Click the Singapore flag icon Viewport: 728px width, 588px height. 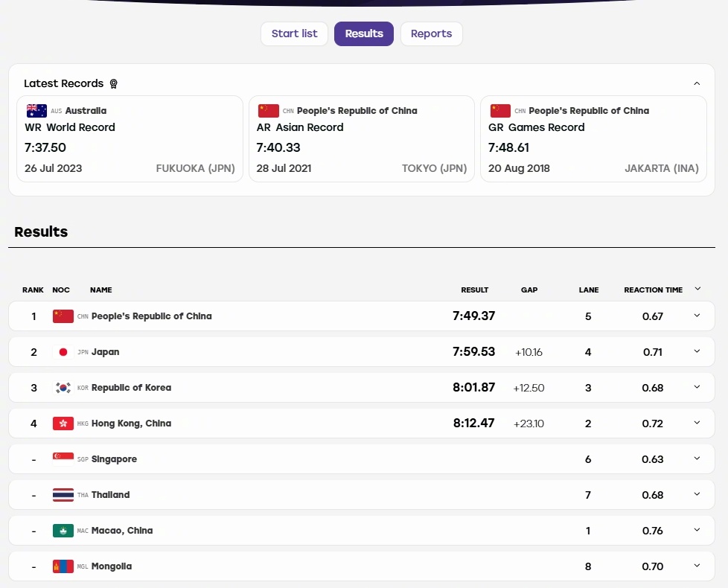click(63, 459)
